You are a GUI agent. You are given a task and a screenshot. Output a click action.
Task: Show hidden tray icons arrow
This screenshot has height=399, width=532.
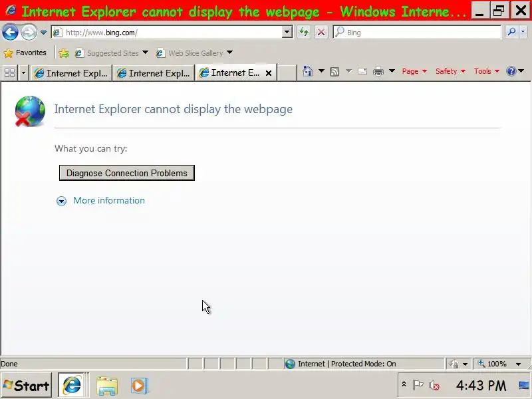404,384
